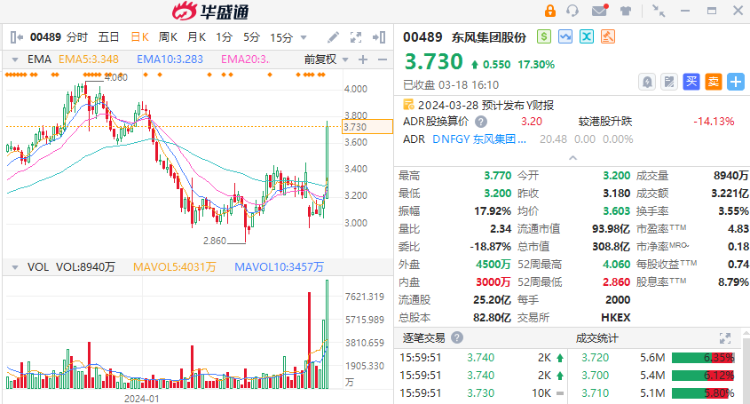Click the 华盛通 app logo
Screen dimensions: 750x404
pos(210,11)
